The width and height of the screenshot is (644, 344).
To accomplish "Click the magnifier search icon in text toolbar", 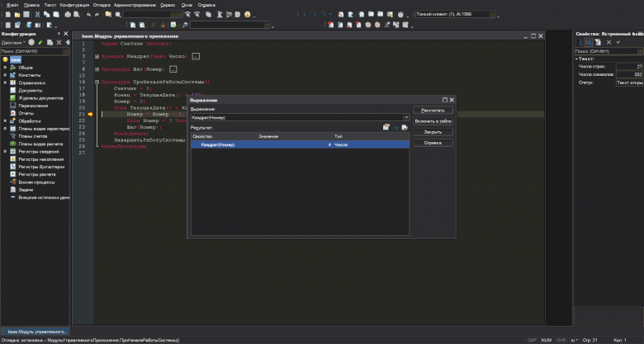I will [185, 25].
